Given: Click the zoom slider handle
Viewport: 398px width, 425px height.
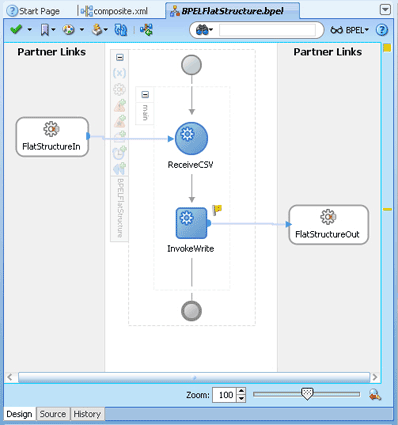Looking at the screenshot, I should pos(307,394).
